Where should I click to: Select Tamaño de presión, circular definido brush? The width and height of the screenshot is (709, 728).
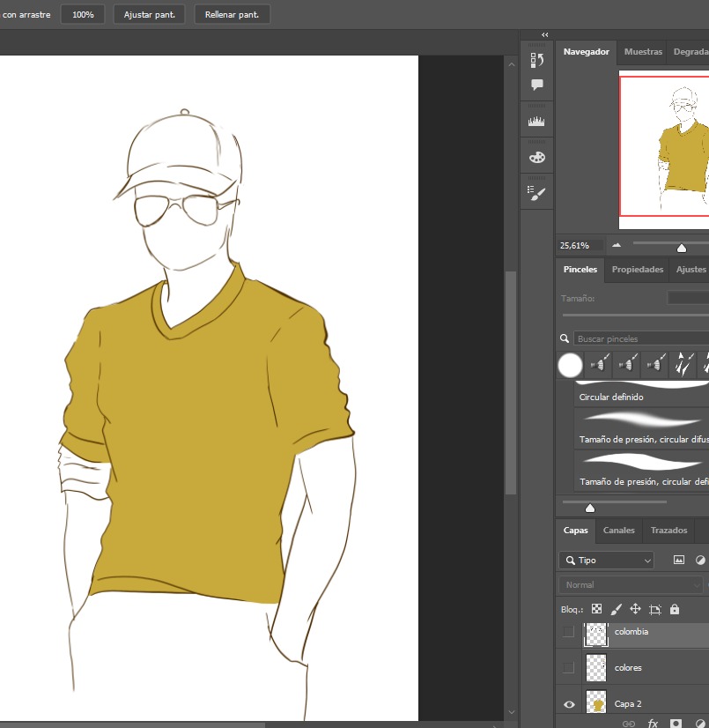point(641,471)
